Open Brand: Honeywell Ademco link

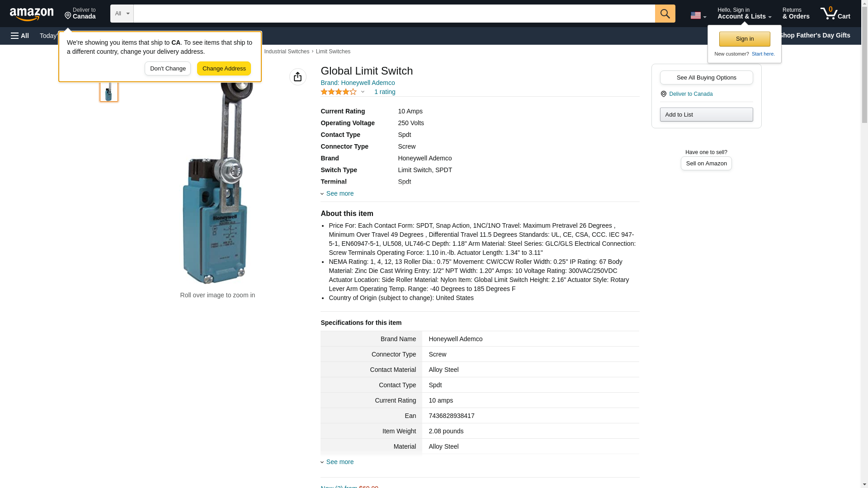pyautogui.click(x=357, y=83)
